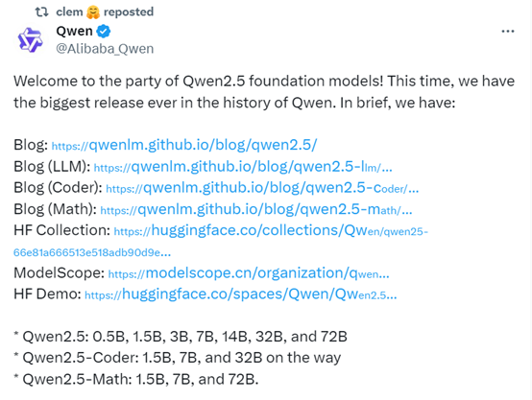Follow the Blog (LLM) qwen2.5-llm link
This screenshot has height=400, width=532.
coord(243,167)
